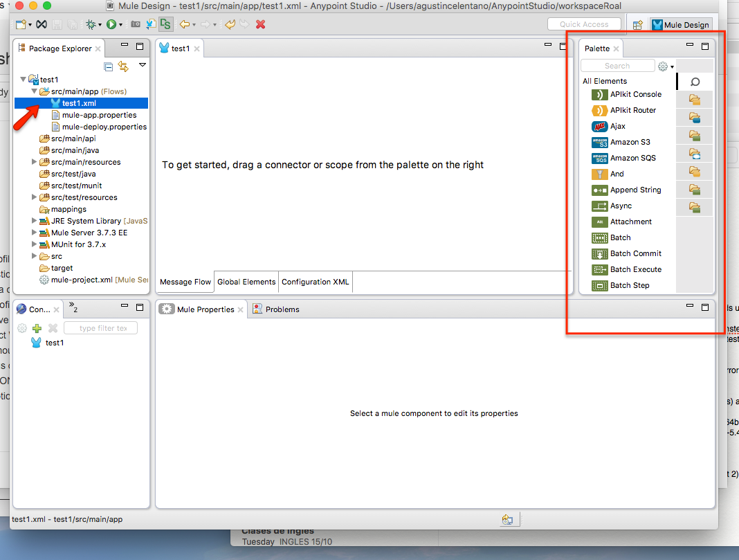Click the Quick Access field
Viewport: 739px width, 560px height.
point(584,24)
